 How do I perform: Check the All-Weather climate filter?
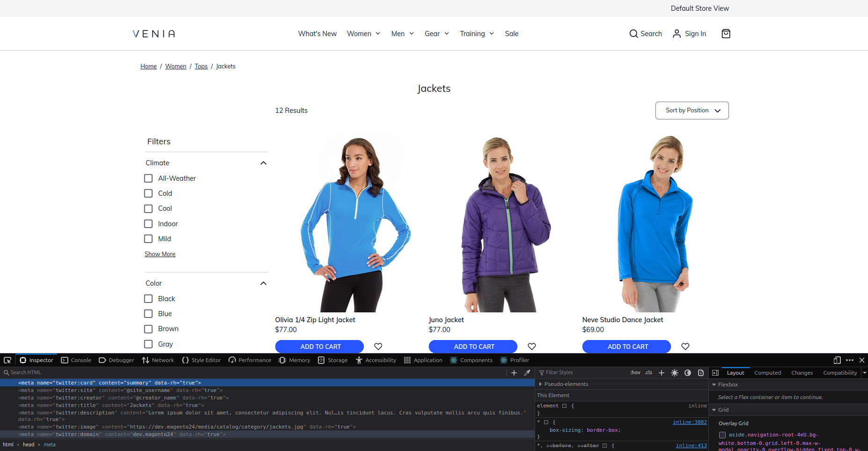coord(148,178)
